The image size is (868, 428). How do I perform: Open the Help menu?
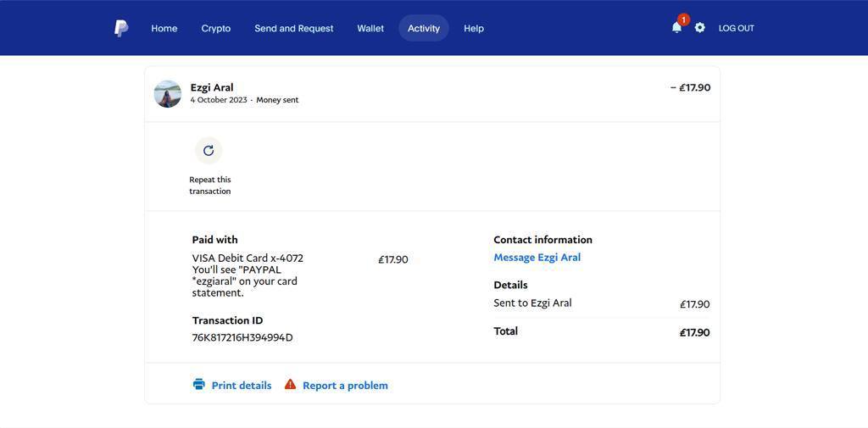474,28
